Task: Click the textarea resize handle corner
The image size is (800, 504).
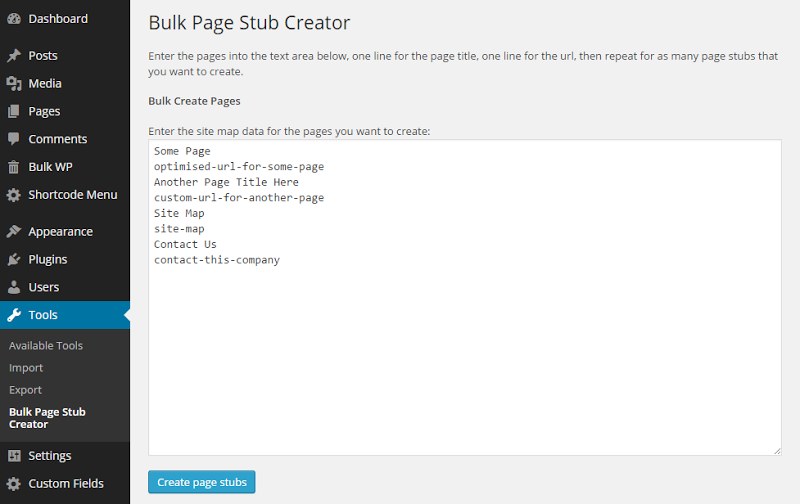Action: point(776,451)
